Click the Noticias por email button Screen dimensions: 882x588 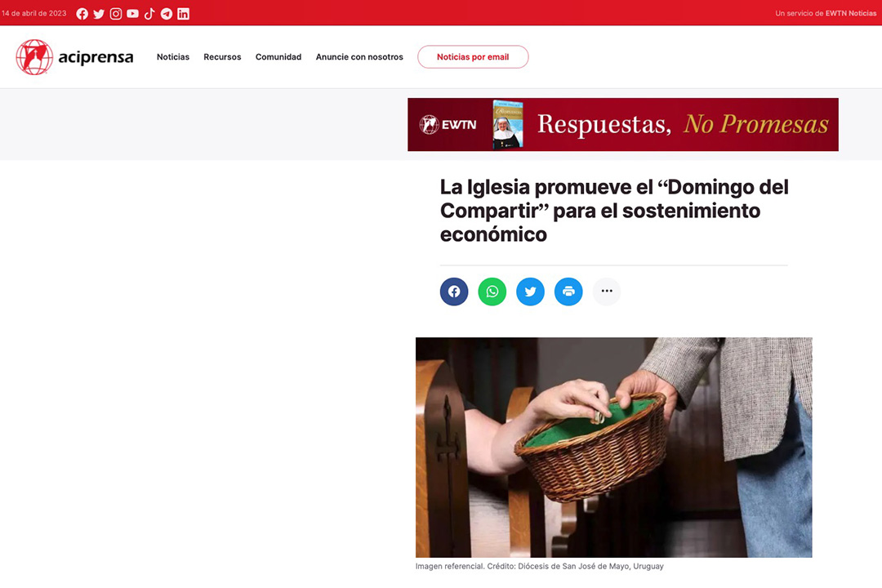tap(473, 57)
